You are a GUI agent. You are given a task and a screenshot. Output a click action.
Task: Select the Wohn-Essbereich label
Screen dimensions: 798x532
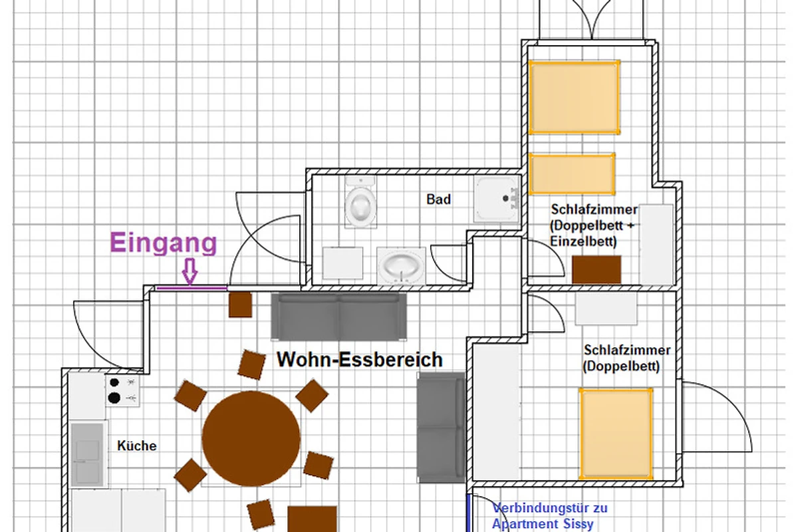point(360,360)
